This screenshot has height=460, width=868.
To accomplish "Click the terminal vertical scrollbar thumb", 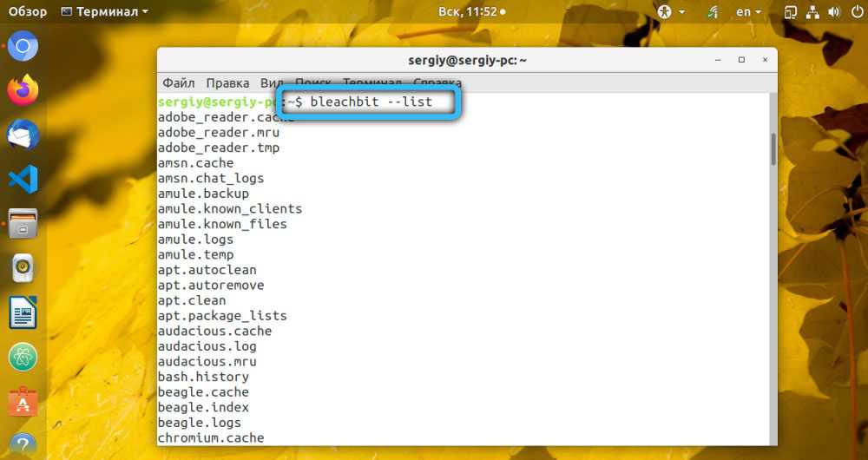I will (773, 148).
